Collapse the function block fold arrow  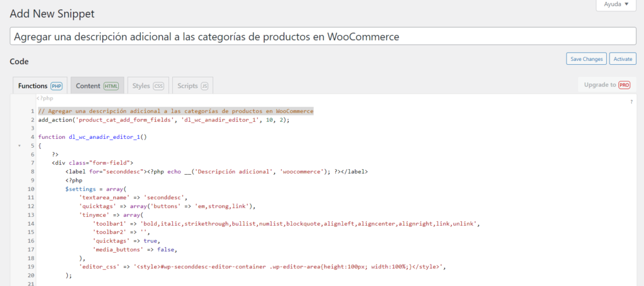[x=19, y=145]
